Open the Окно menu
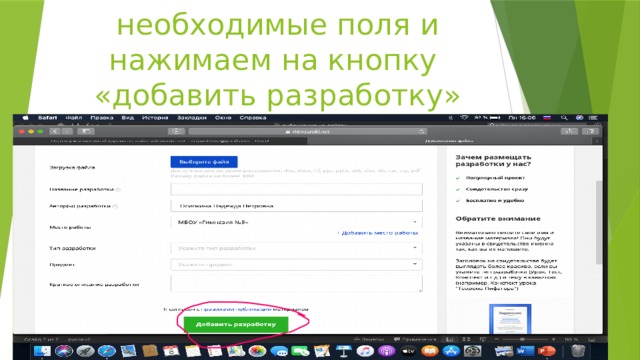 click(x=223, y=118)
